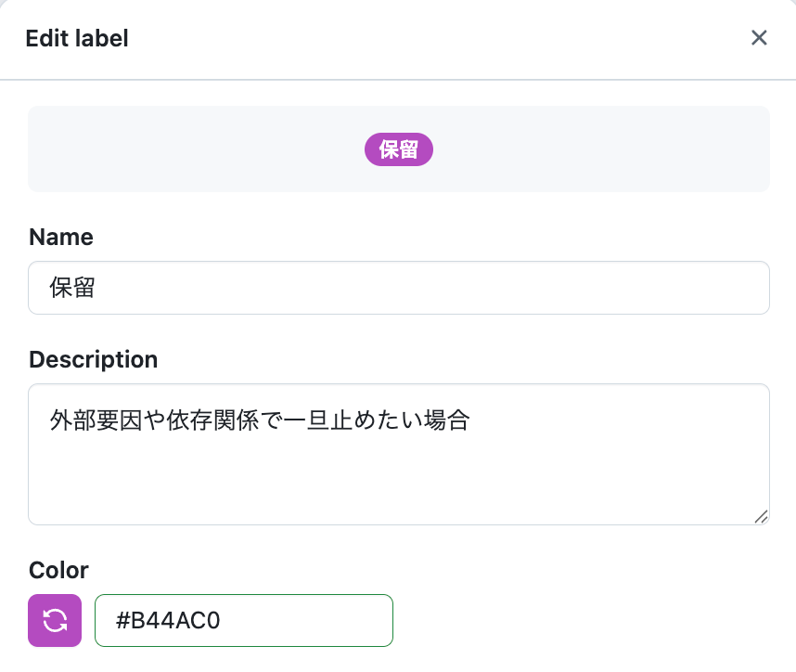Screen dimensions: 796x672
Task: Click the gray label preview area
Action: [x=399, y=149]
